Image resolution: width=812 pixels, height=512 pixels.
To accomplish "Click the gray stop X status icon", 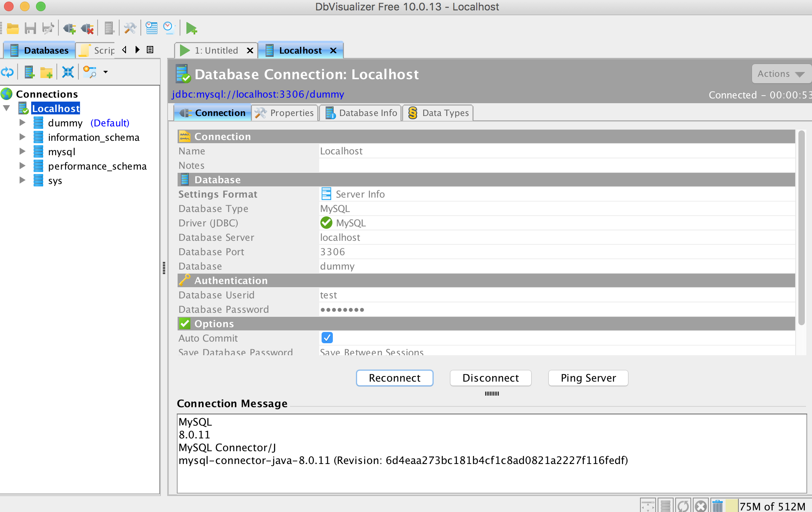I will click(700, 506).
